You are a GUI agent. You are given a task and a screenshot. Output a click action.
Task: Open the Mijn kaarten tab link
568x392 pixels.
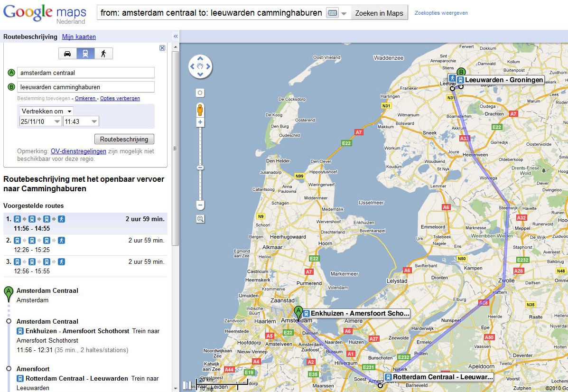click(79, 37)
